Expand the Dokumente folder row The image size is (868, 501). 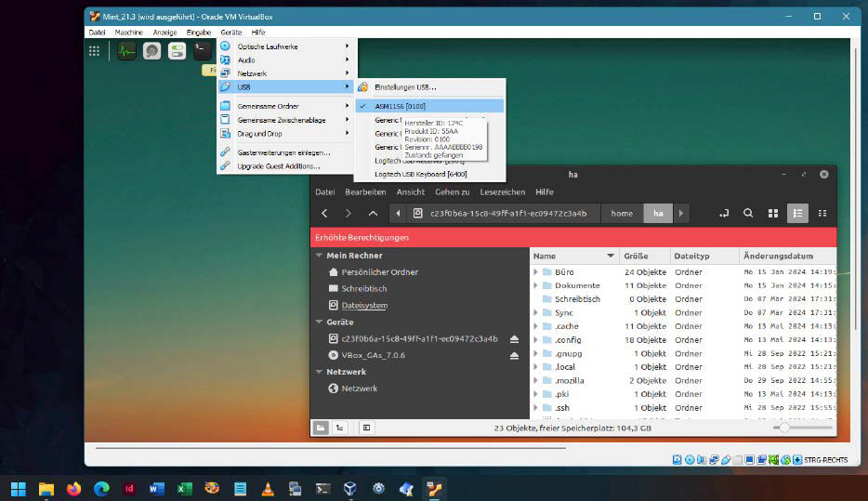pos(535,285)
